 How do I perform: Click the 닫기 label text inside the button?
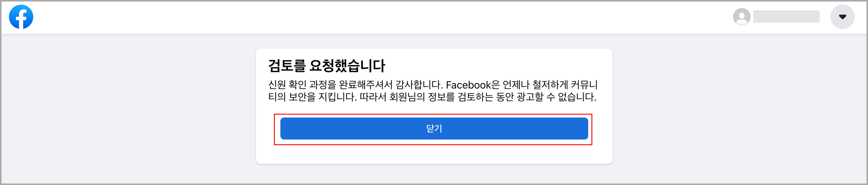coord(434,129)
